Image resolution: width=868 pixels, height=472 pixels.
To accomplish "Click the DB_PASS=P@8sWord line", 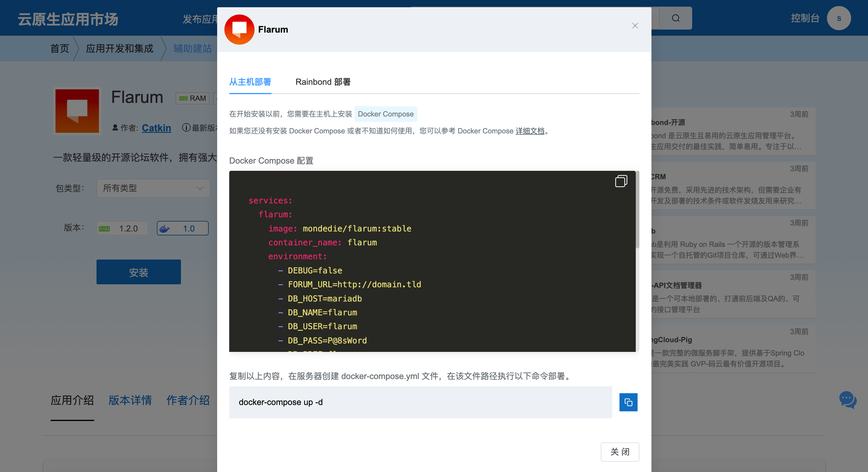I will pos(322,340).
